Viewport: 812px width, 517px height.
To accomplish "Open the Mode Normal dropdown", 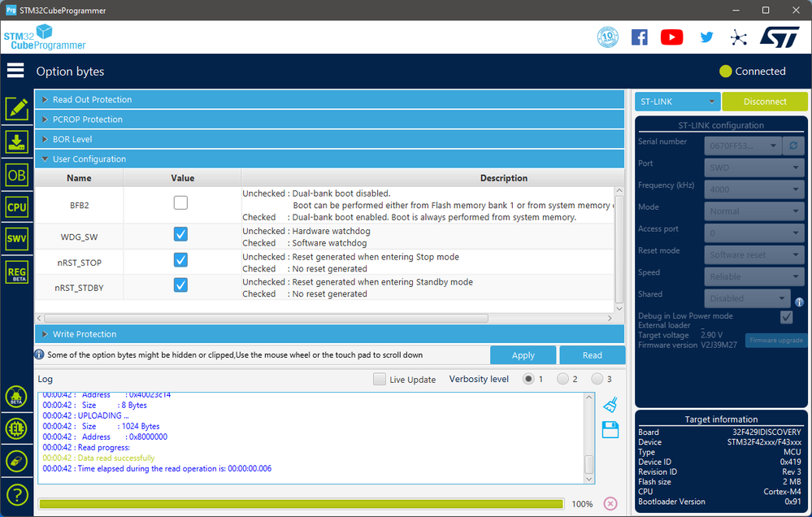I will 754,211.
